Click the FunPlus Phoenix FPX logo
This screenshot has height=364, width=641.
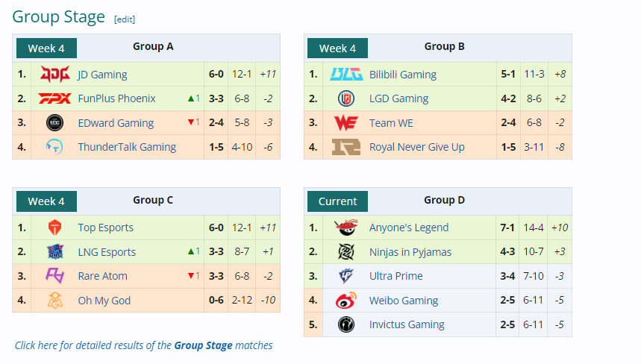click(54, 98)
